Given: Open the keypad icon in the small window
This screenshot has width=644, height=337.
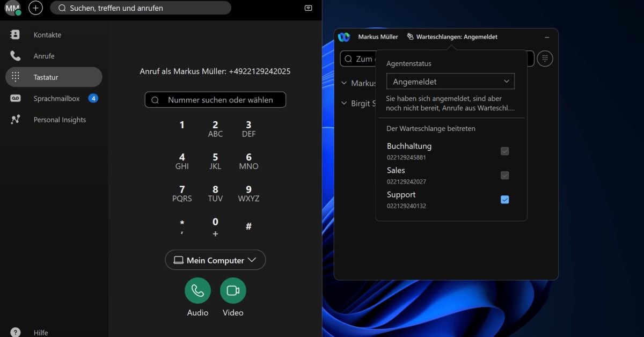Looking at the screenshot, I should [x=545, y=58].
